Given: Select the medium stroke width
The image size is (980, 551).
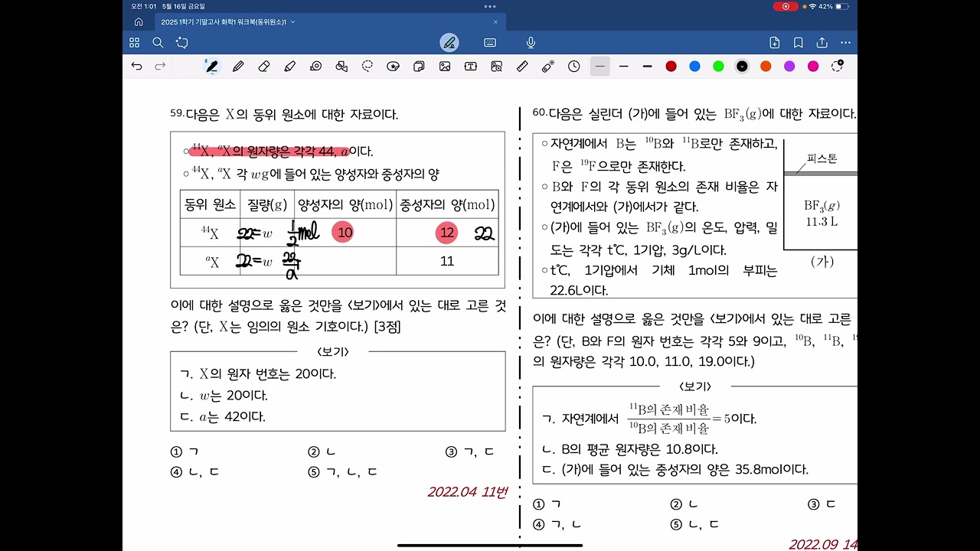Looking at the screenshot, I should click(x=623, y=67).
